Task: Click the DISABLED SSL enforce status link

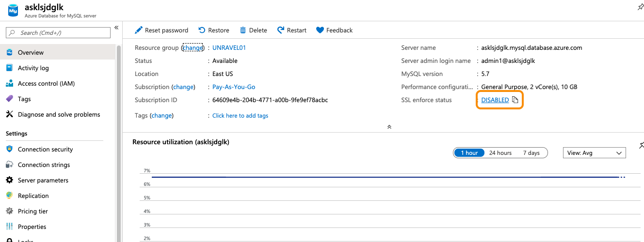Action: coord(495,100)
